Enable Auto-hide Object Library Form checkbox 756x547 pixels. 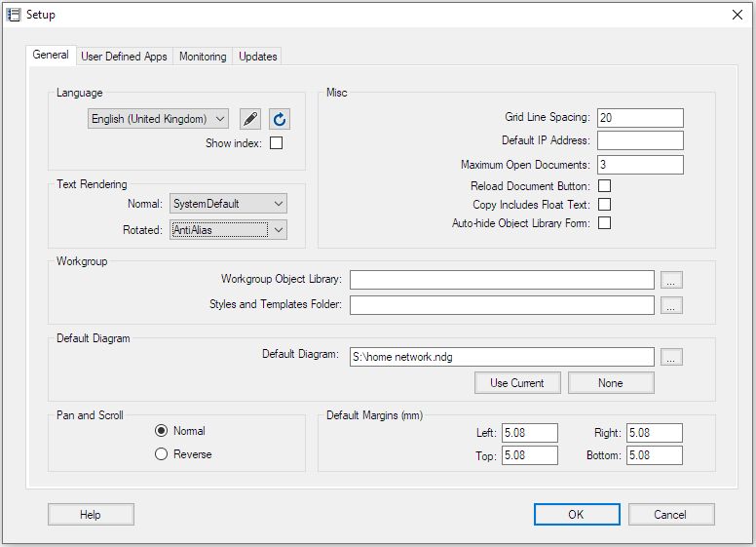[x=604, y=223]
